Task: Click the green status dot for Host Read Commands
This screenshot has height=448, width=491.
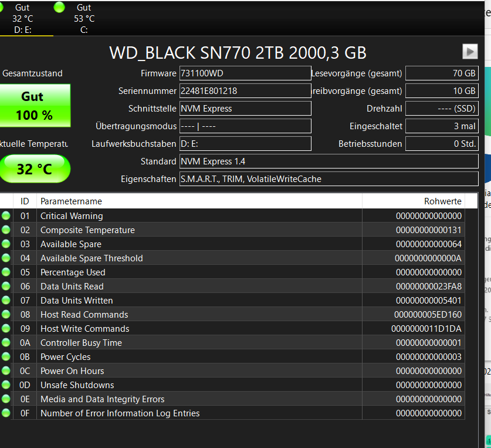Action: (6, 315)
